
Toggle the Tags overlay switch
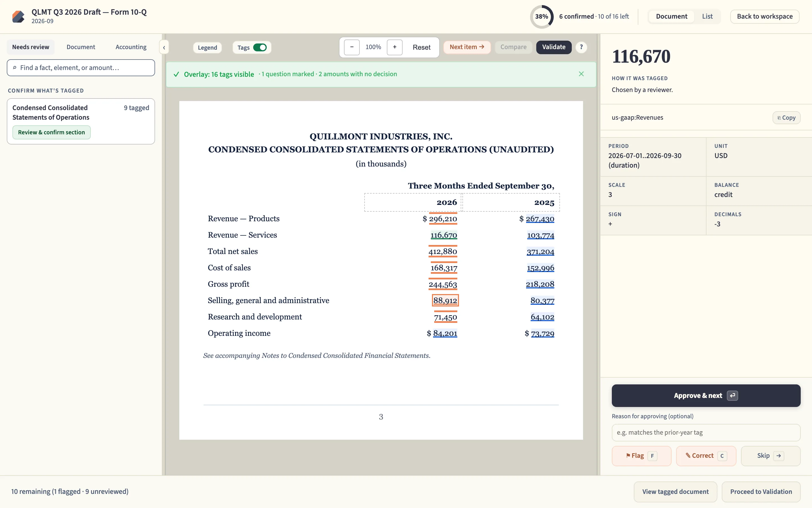(x=260, y=47)
